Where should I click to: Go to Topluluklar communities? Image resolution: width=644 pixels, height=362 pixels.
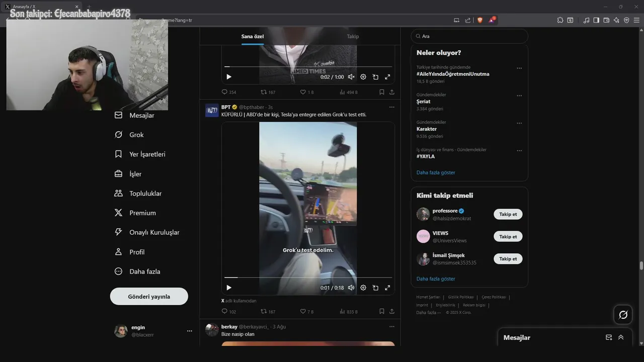click(138, 194)
